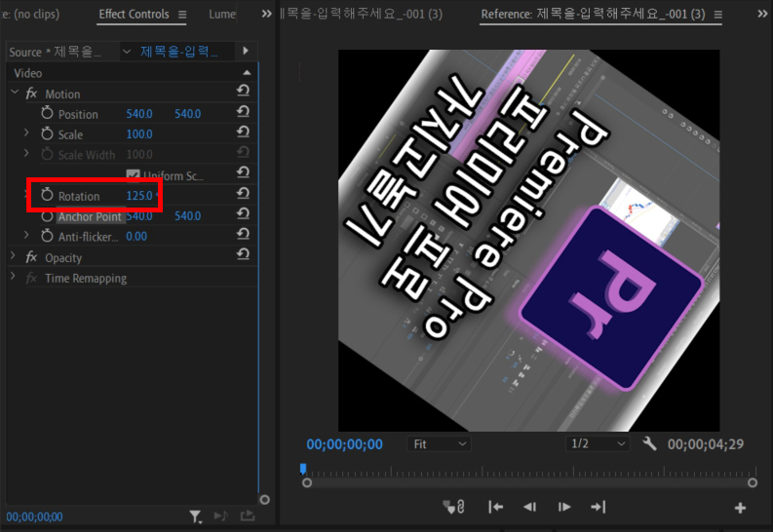Reset the Uniform Scale parameter

(243, 172)
